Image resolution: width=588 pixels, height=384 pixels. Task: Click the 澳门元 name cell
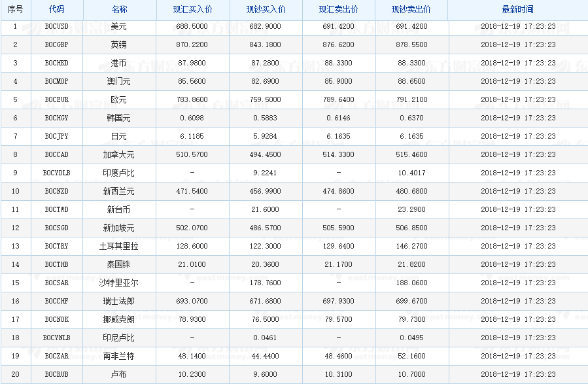click(x=119, y=81)
